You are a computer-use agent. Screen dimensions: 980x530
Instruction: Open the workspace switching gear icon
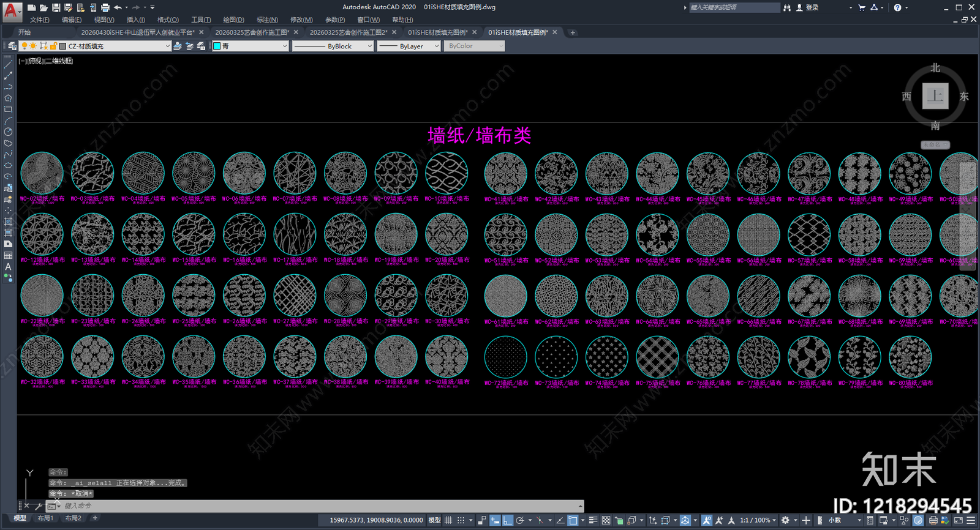[x=785, y=520]
